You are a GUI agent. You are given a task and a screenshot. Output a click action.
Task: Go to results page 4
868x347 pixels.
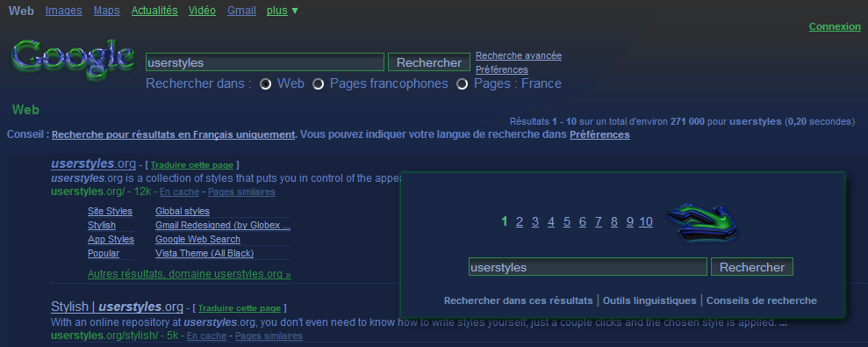click(x=551, y=222)
